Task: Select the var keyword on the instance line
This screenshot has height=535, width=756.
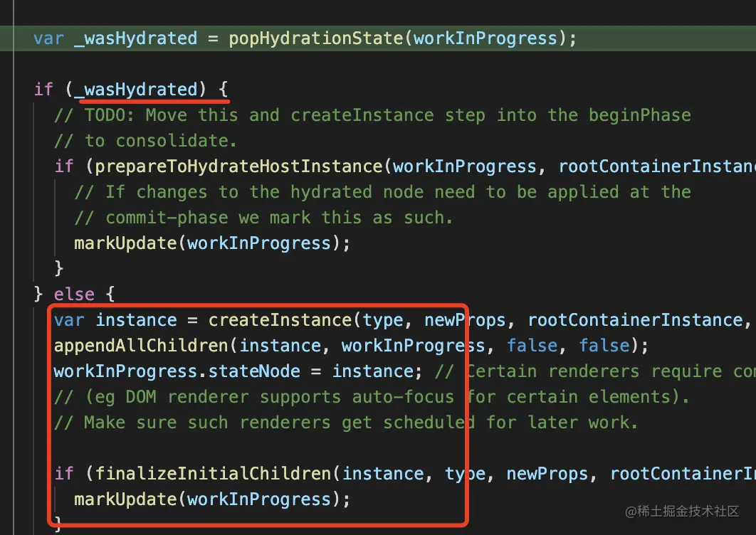Action: [68, 319]
